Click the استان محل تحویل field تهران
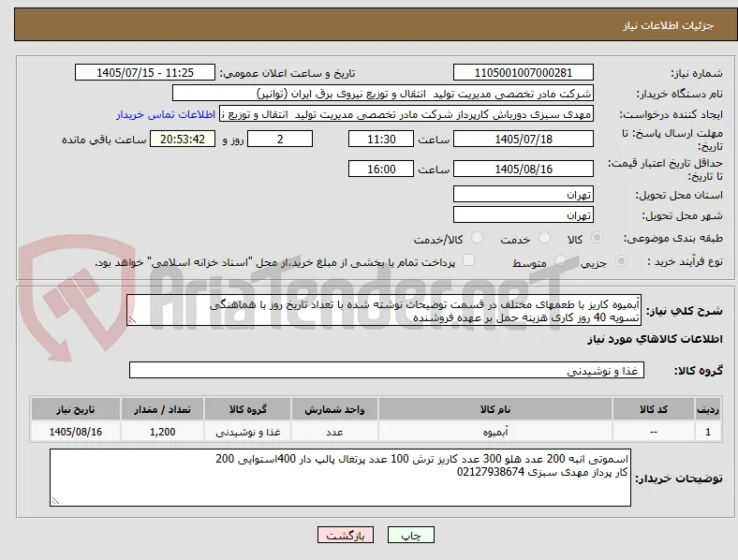The image size is (738, 560). (x=523, y=195)
